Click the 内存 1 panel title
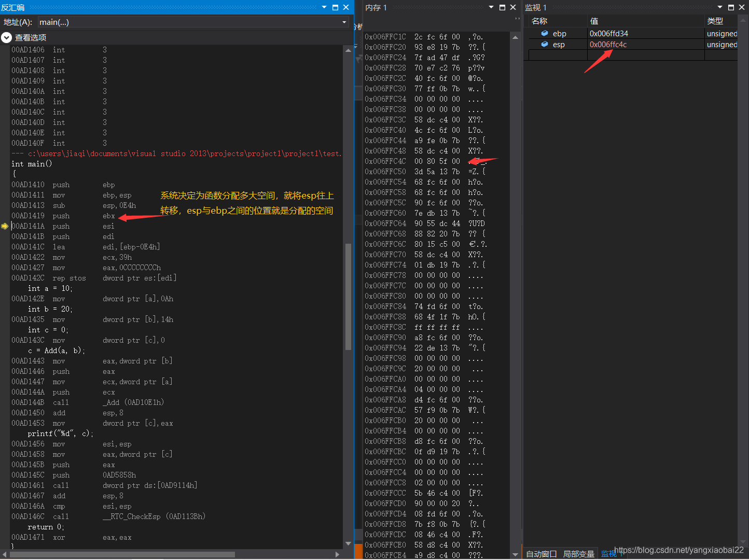This screenshot has width=749, height=560. (376, 7)
